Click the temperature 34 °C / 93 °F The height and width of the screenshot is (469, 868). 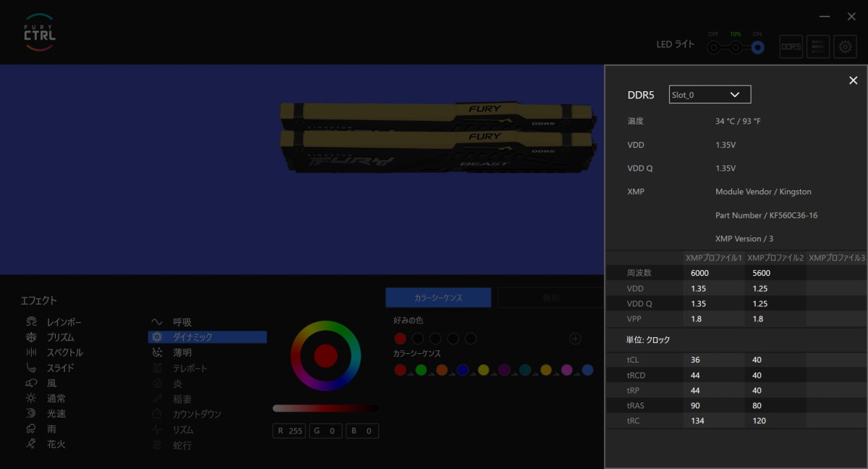pos(738,121)
